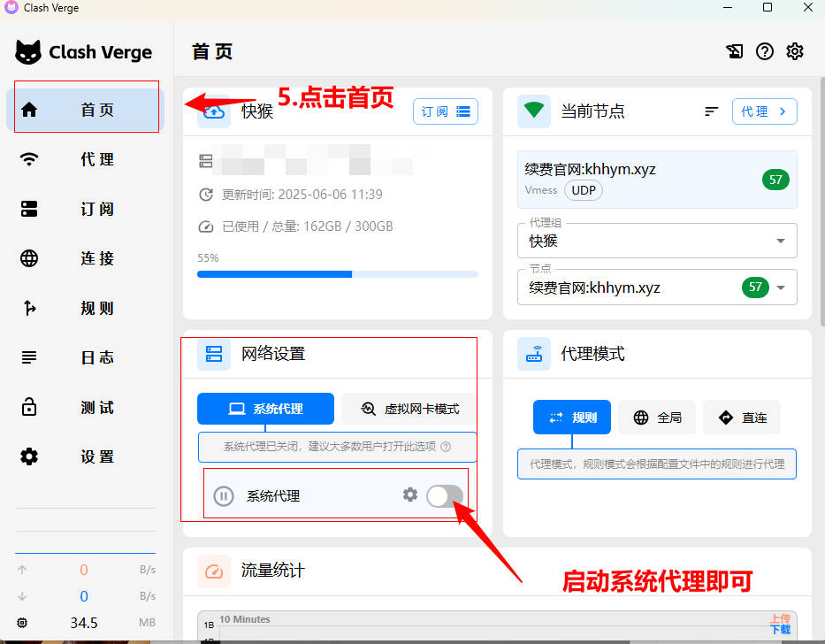
Task: Enable the 系统代理 toggle switch
Action: [x=445, y=496]
